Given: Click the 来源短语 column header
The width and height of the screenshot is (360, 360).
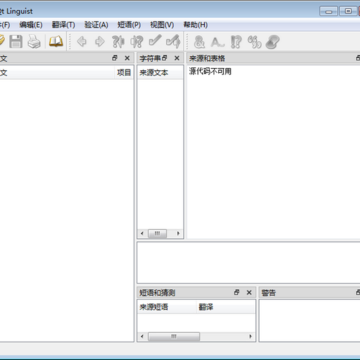Looking at the screenshot, I should tap(167, 307).
